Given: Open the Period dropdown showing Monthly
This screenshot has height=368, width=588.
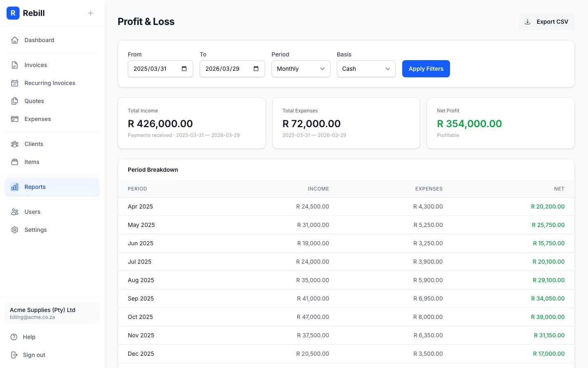Looking at the screenshot, I should (x=301, y=69).
